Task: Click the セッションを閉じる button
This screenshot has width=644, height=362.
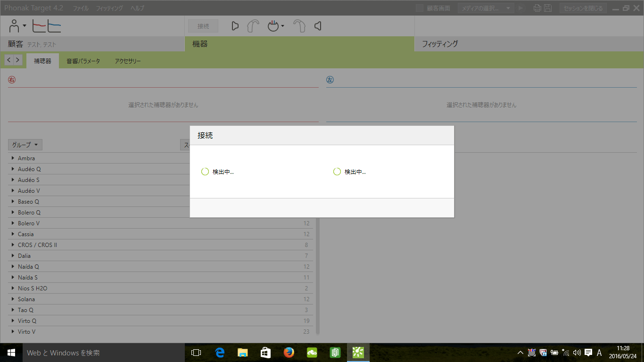Action: point(583,8)
